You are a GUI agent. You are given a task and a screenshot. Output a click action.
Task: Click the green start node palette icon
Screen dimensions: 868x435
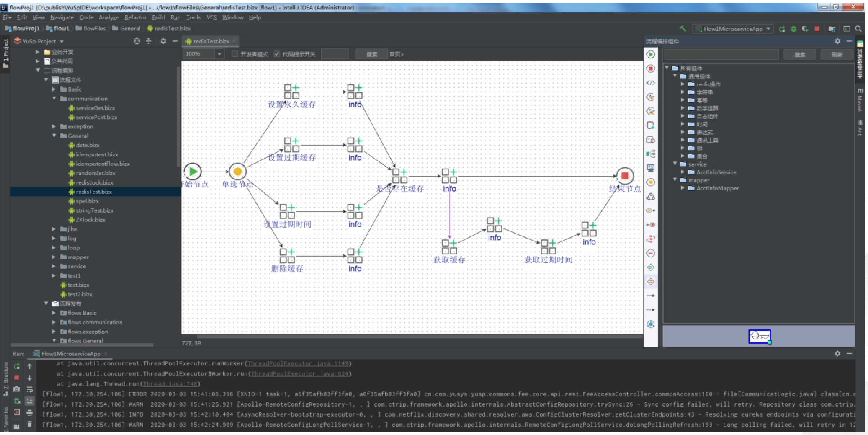point(650,54)
